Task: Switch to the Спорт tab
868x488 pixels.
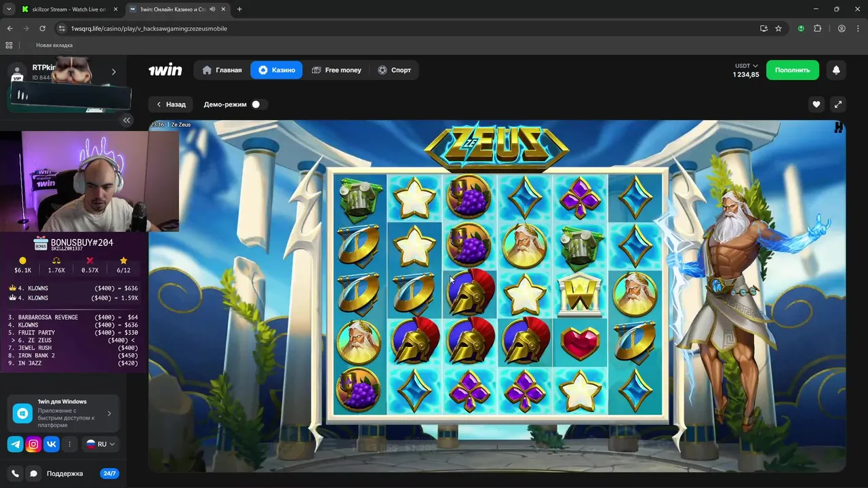Action: (395, 70)
